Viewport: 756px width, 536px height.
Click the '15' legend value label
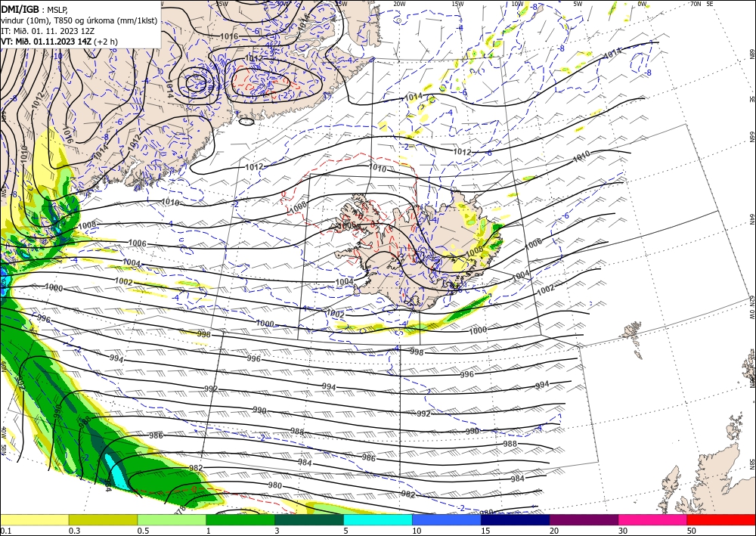(485, 531)
